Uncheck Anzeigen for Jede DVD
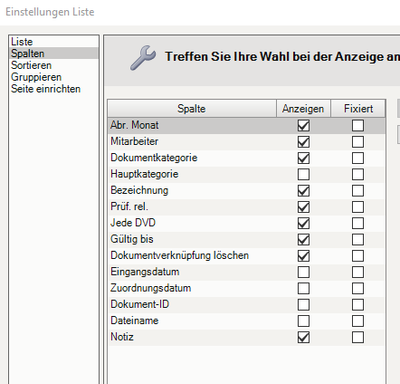 (x=304, y=223)
